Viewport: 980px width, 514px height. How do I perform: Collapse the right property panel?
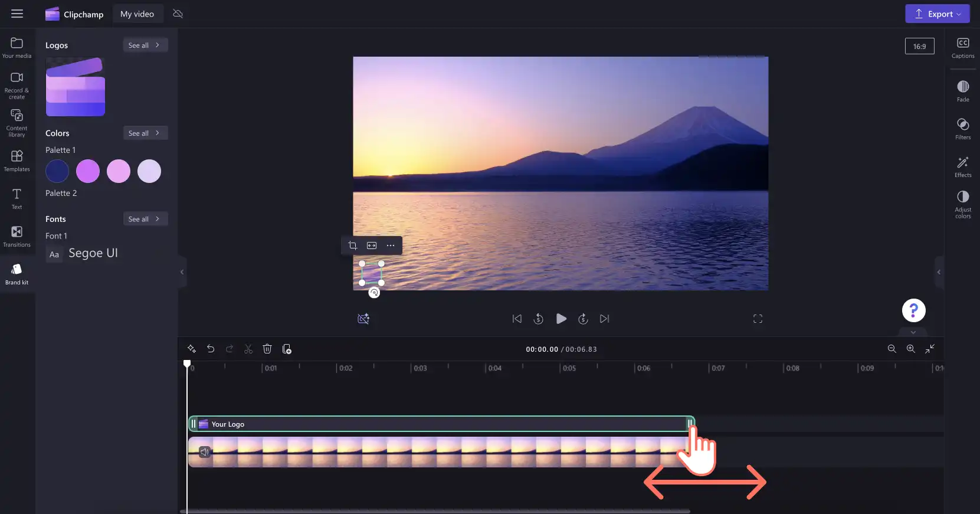939,272
